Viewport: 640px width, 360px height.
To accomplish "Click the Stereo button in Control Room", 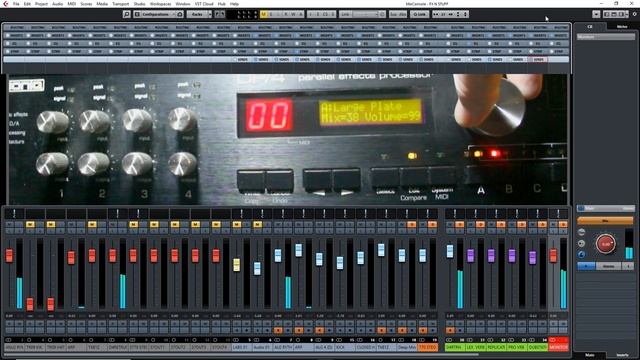I will pyautogui.click(x=609, y=266).
